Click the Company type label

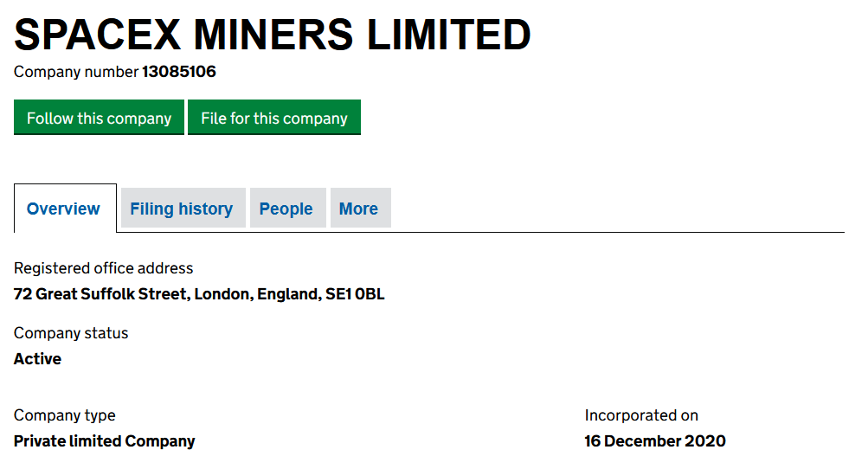(x=65, y=415)
